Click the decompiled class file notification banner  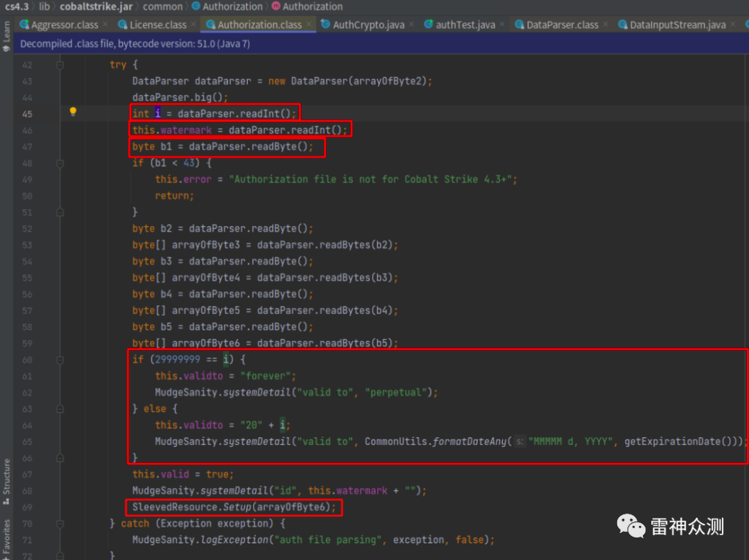[381, 44]
